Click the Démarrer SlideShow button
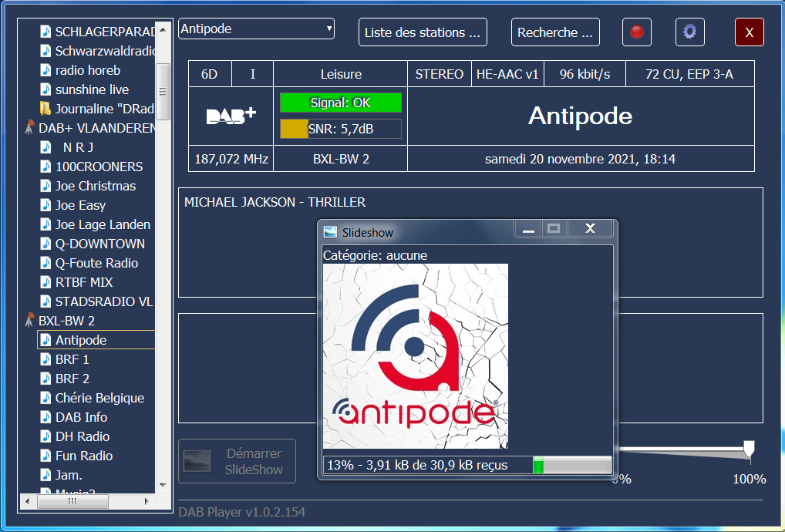785x532 pixels. coord(237,461)
